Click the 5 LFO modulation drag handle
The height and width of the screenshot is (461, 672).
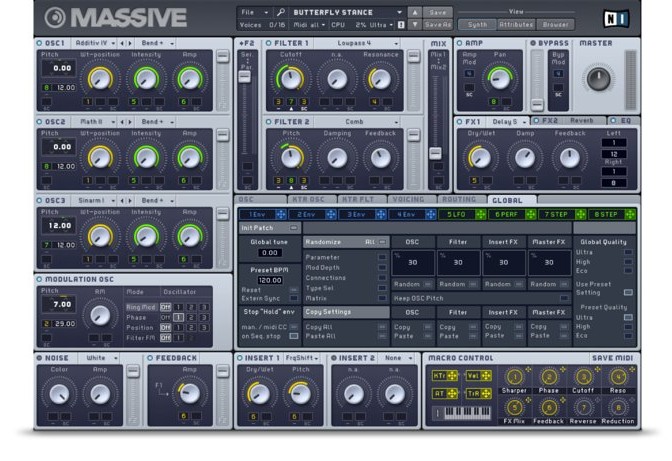click(x=480, y=215)
